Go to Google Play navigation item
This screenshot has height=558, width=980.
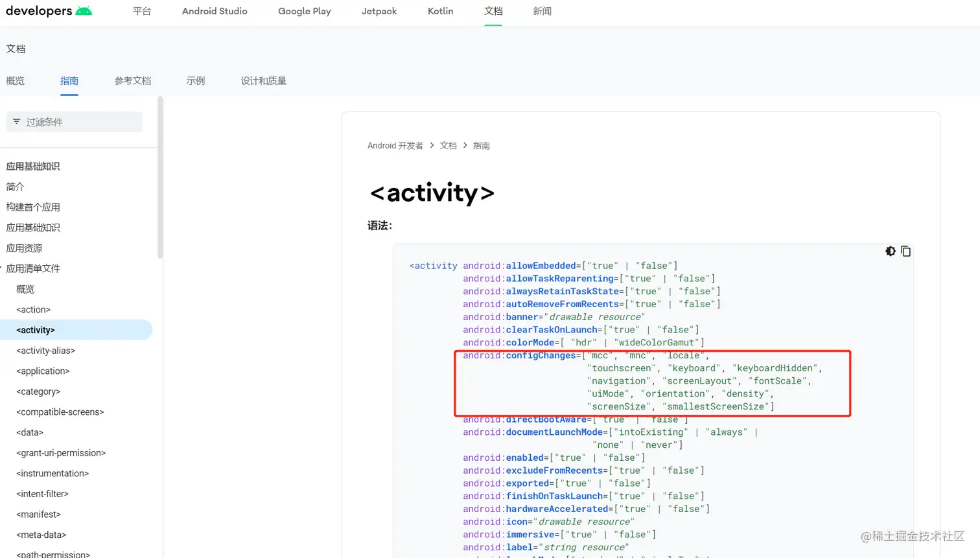click(x=305, y=11)
